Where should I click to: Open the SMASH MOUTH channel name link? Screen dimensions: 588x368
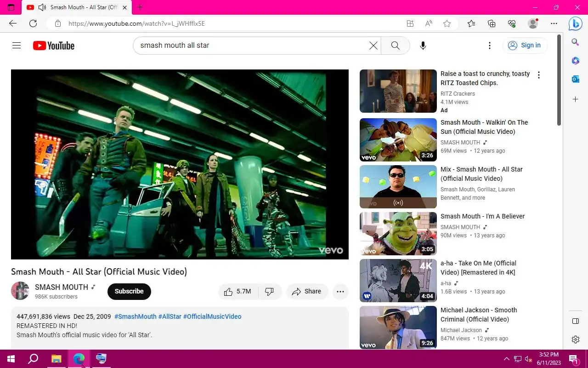(62, 287)
